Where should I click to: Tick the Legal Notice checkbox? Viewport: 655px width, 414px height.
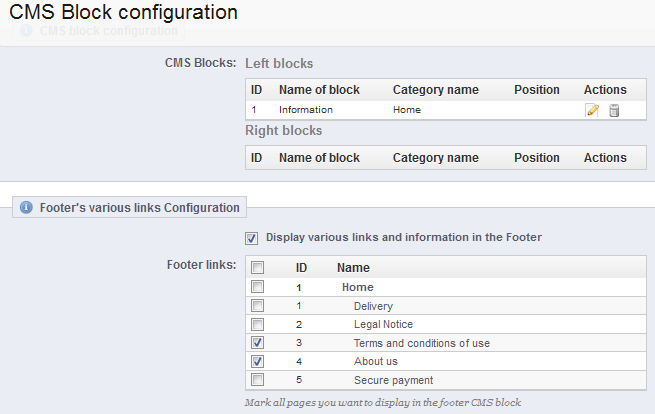coord(257,324)
